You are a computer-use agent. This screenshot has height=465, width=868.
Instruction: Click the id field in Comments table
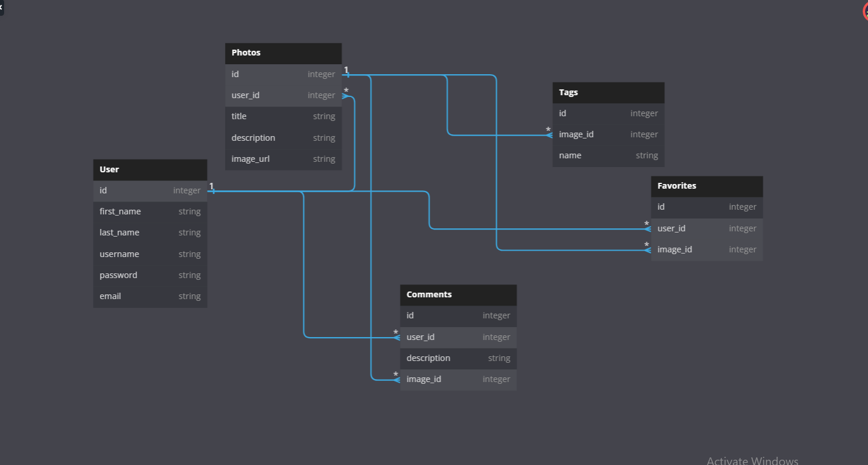click(x=458, y=315)
